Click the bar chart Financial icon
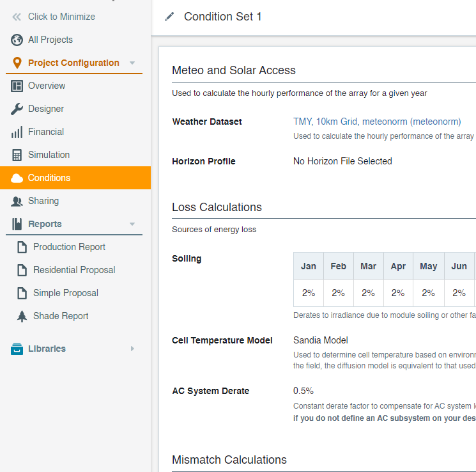476x472 pixels. pos(17,132)
